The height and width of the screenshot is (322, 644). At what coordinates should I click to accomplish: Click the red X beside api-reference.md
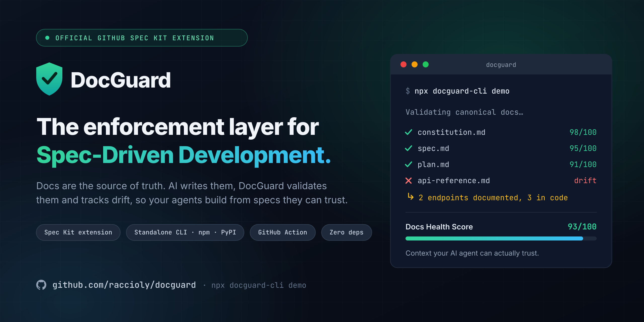[x=409, y=180]
